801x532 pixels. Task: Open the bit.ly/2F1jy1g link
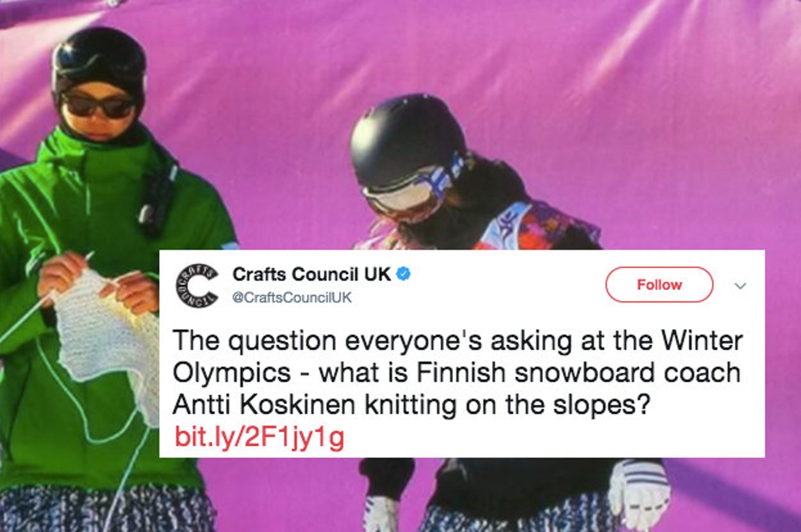260,438
